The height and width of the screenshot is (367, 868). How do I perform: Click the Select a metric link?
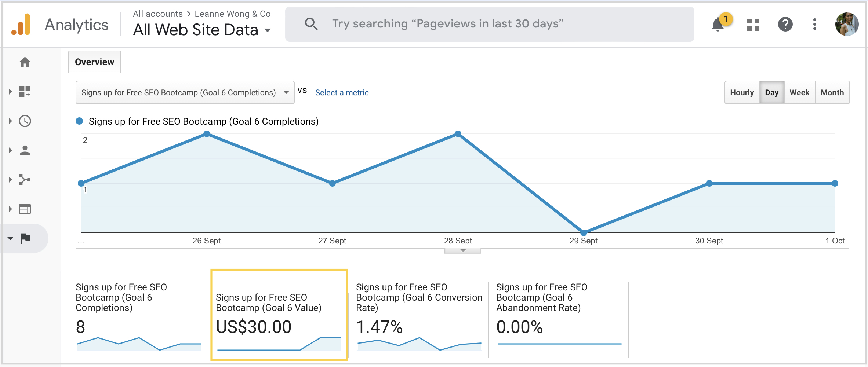[342, 92]
